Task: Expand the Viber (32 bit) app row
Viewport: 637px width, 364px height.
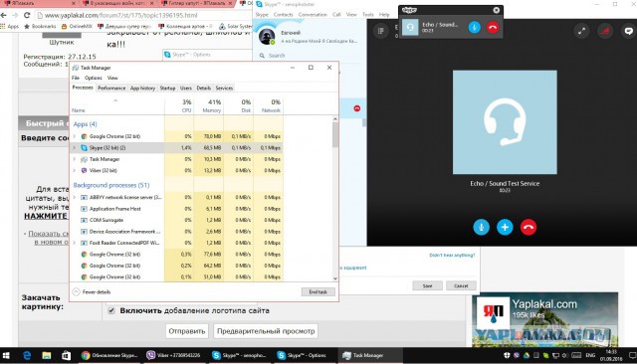Action: [75, 170]
